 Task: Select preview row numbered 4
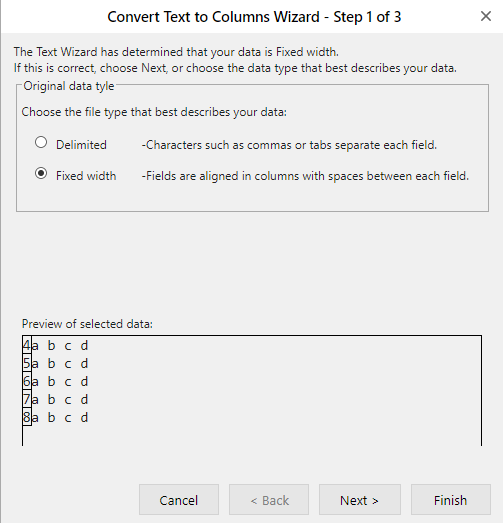56,346
